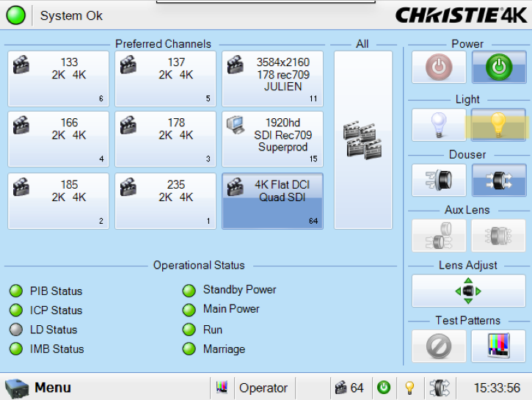Viewport: 532px width, 400px height.
Task: Click the channel 64 status bar indicator
Action: (349, 388)
